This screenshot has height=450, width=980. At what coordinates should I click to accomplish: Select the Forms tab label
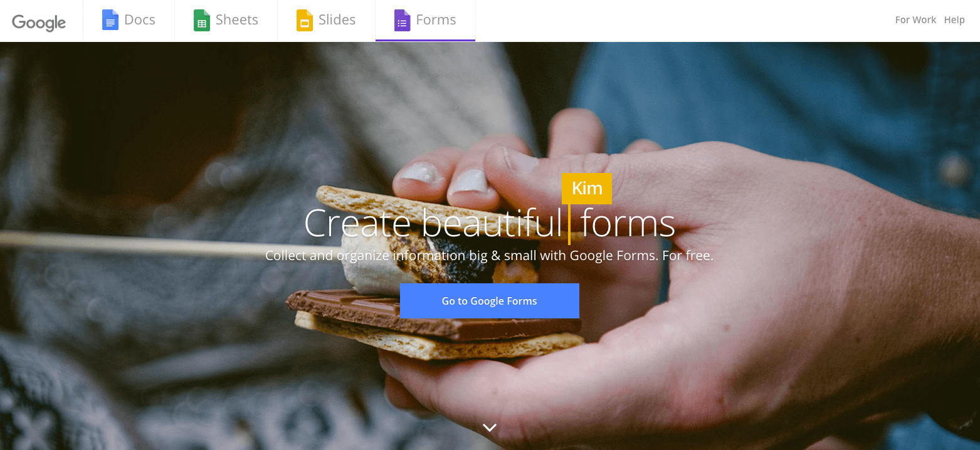(436, 20)
